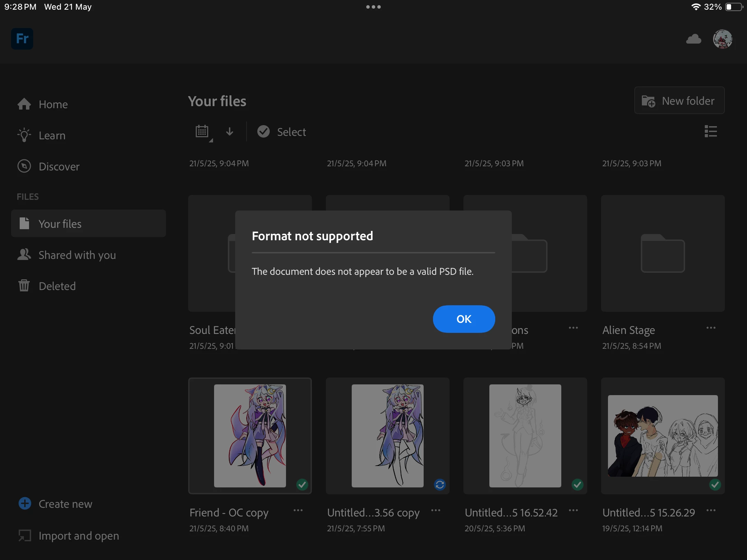The width and height of the screenshot is (747, 560).
Task: Click sync status badge on Untitled...3.56 copy
Action: 440,485
